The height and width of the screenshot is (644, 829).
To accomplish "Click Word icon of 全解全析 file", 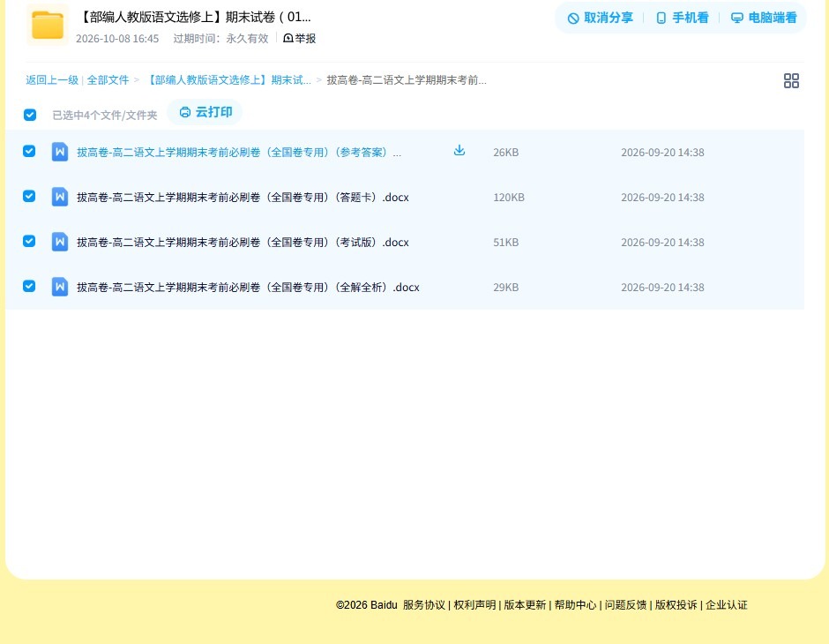I will [60, 287].
